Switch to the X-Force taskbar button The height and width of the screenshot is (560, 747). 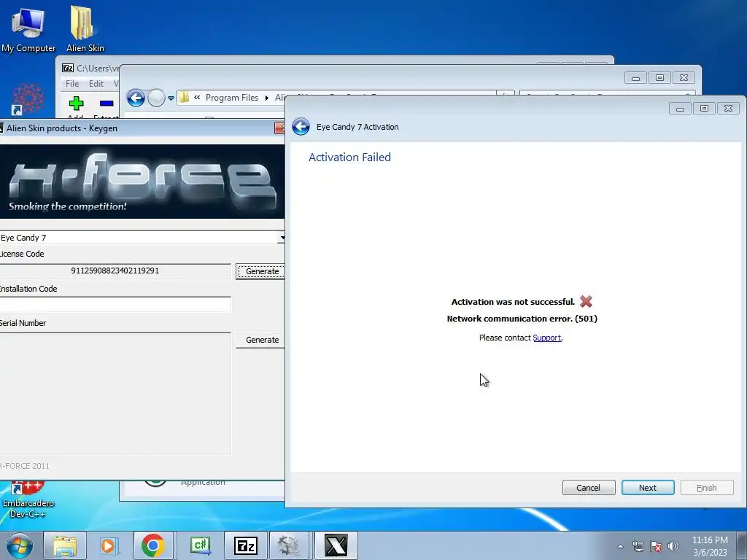(336, 545)
